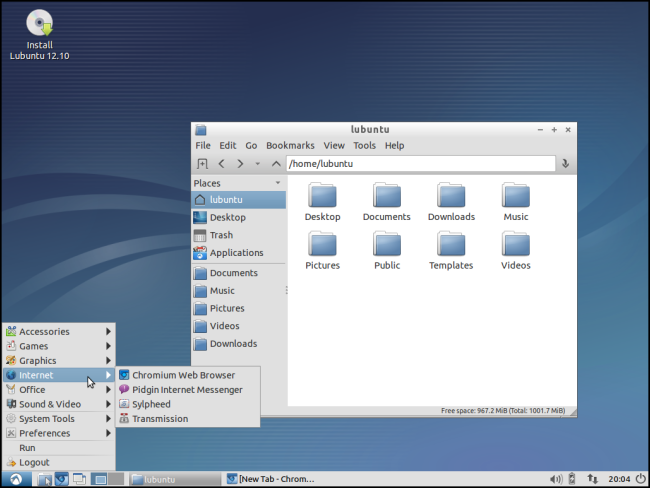Expand the Sound & Video submenu
The width and height of the screenshot is (650, 488).
point(59,404)
